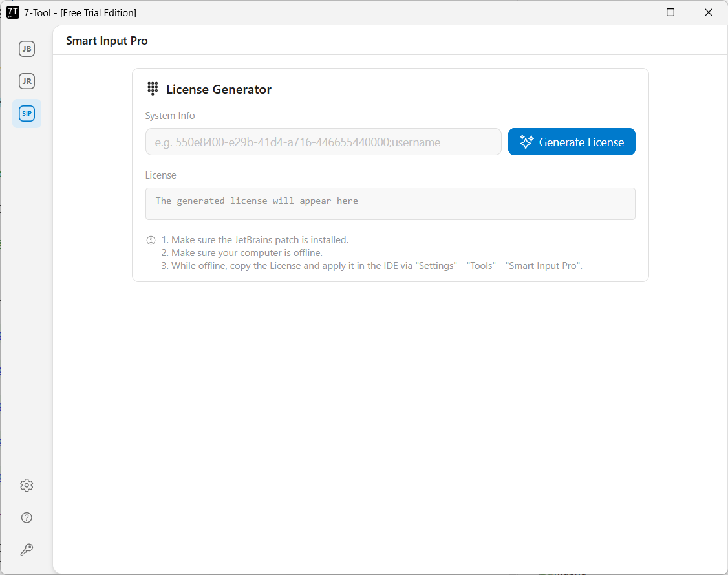
Task: Focus the System Info input field
Action: point(323,142)
